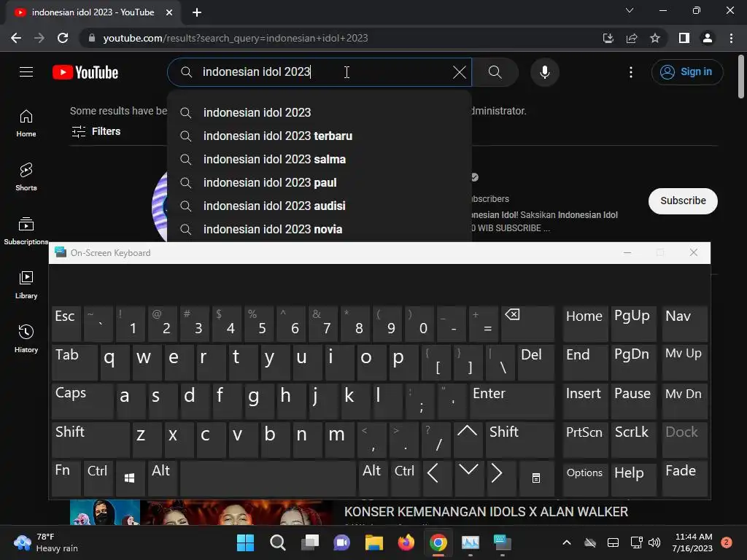Screen dimensions: 747x560
Task: Launch Firefox from the taskbar
Action: [x=406, y=542]
